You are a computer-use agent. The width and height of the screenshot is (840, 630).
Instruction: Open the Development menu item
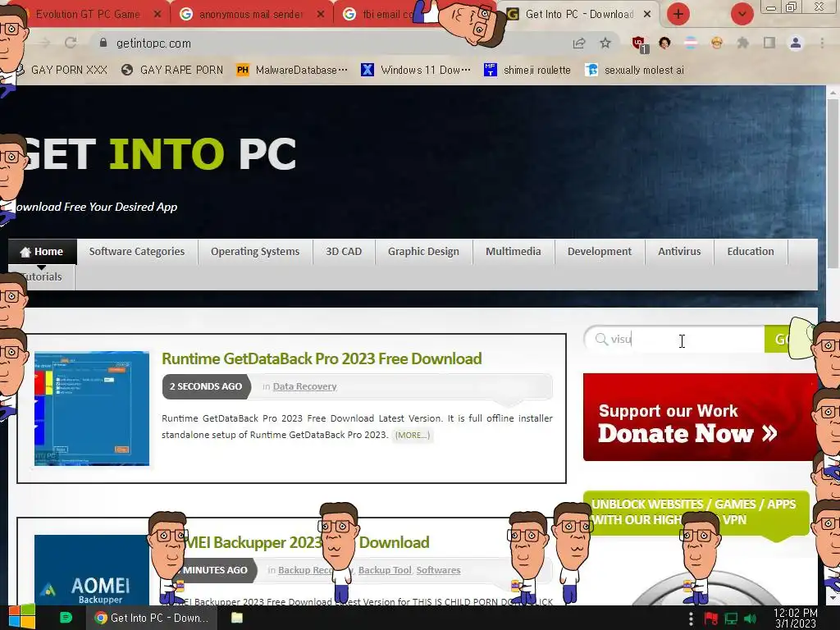coord(600,251)
